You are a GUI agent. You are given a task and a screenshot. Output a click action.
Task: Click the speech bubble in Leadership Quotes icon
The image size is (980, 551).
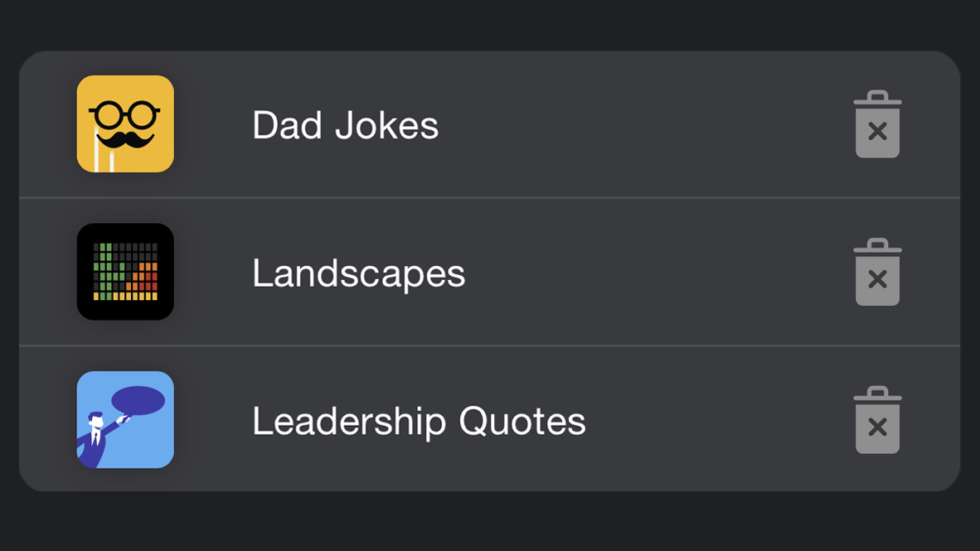[138, 400]
